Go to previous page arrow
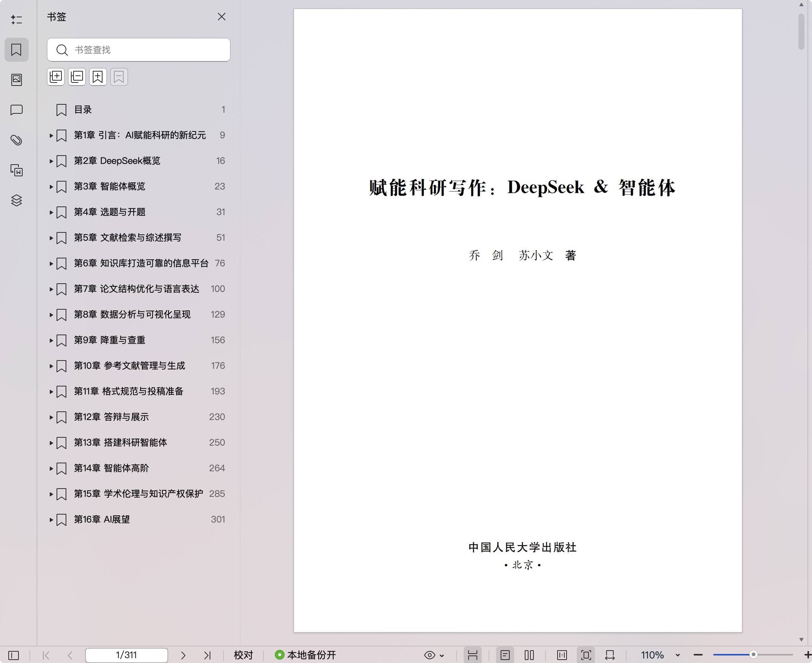This screenshot has width=812, height=663. click(x=70, y=655)
